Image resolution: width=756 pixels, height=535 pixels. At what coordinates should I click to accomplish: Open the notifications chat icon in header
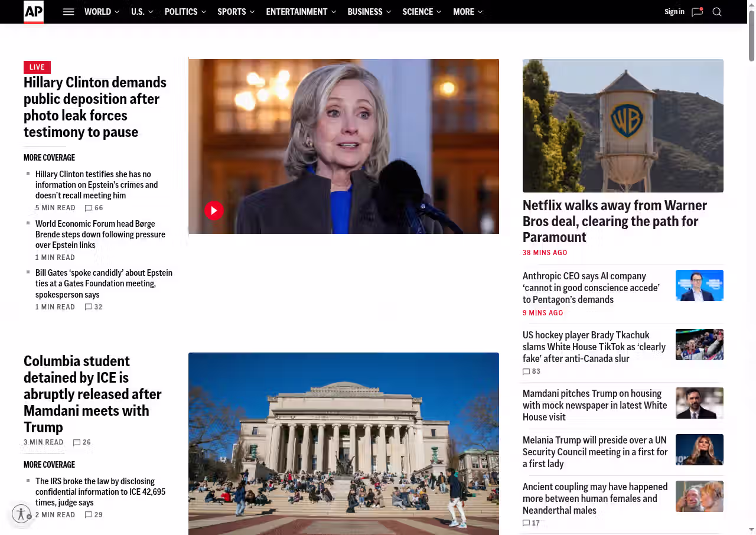coord(697,12)
